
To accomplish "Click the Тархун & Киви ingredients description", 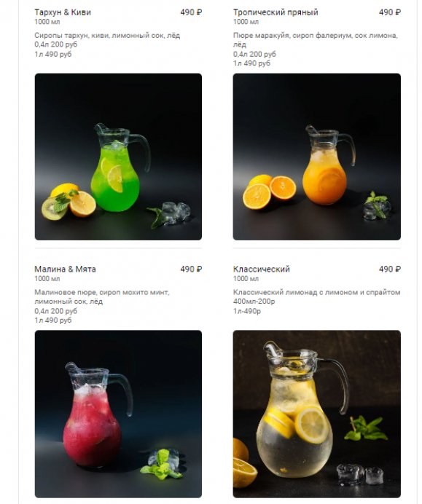I will 107,36.
